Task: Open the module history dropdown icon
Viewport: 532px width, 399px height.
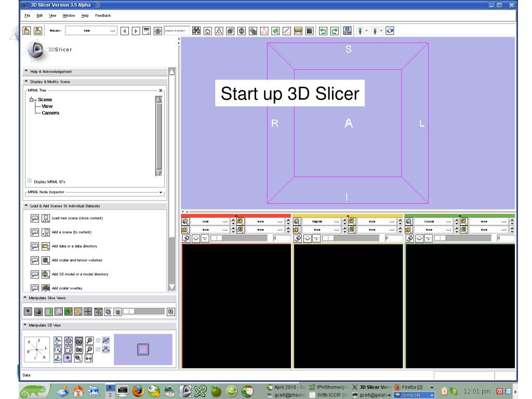Action: pos(147,31)
